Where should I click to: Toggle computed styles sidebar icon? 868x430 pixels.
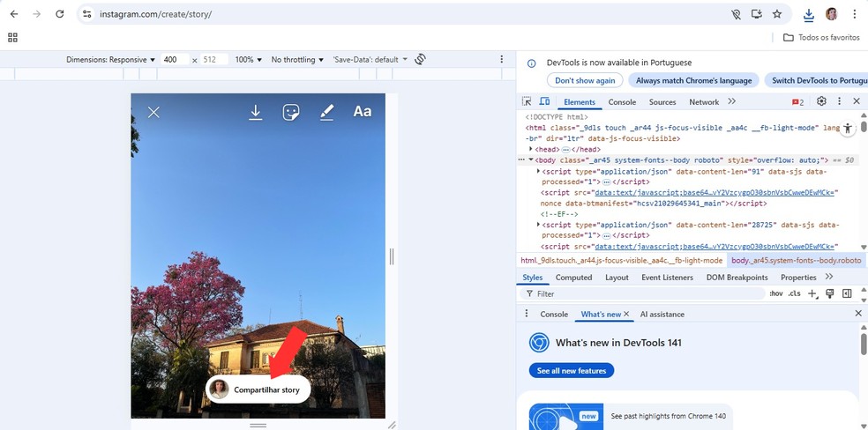[847, 293]
